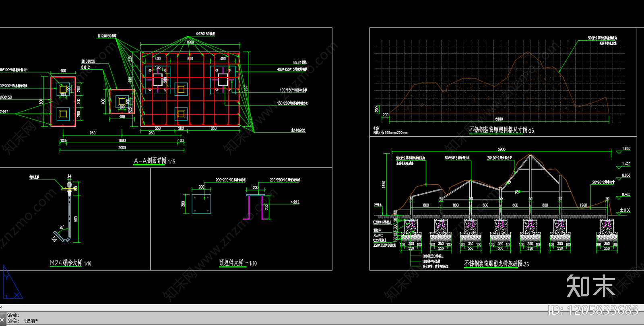Viewport: 644px width, 326px height.
Task: Select the 4⌀12 rebar annotation
Action: click(295, 202)
